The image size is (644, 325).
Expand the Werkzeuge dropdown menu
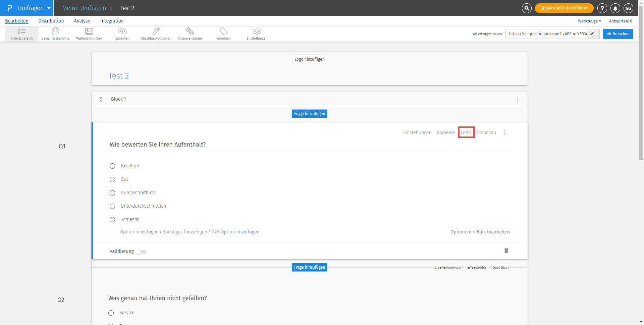[x=589, y=21]
